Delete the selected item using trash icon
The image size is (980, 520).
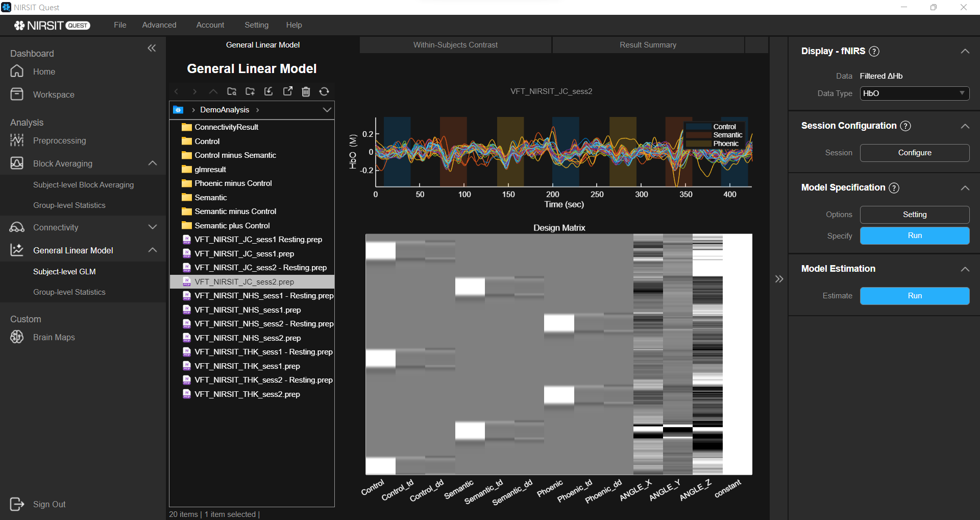(x=306, y=91)
